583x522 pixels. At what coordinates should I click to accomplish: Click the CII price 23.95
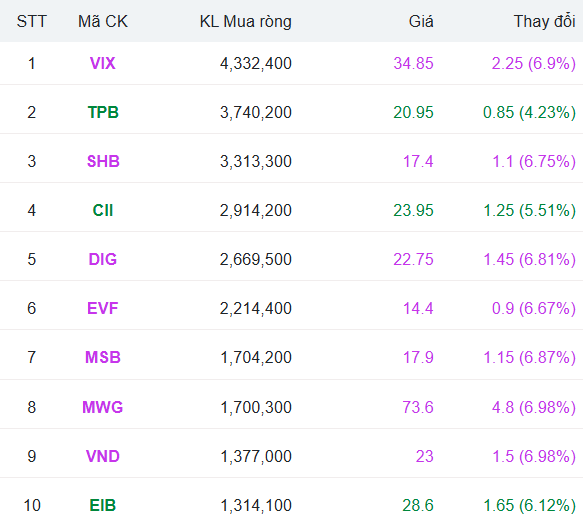click(x=413, y=210)
